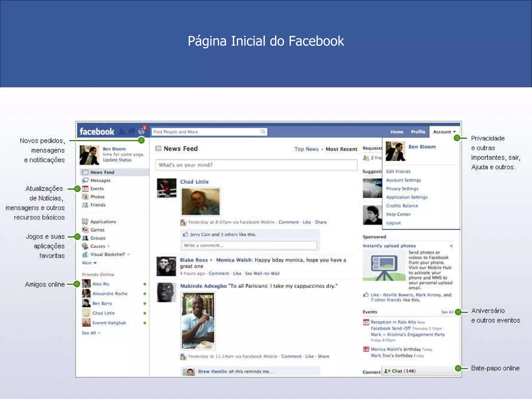Click calendar icon beside Reception in Palo Alto

[366, 322]
